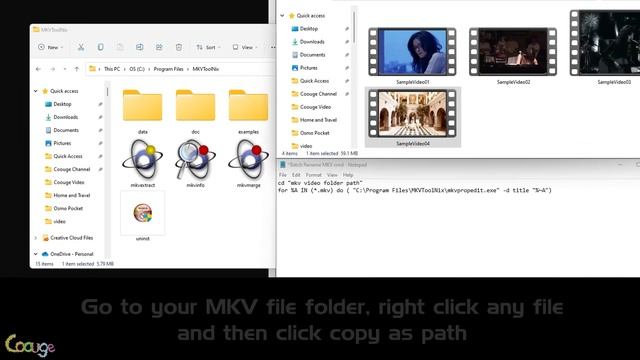Expand the chevron after Program Files in address bar

188,69
